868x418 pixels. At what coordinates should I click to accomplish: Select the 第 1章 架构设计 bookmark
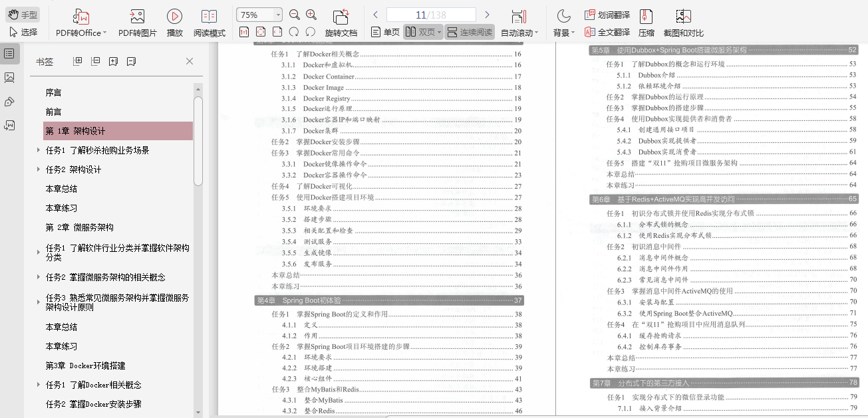click(x=118, y=131)
